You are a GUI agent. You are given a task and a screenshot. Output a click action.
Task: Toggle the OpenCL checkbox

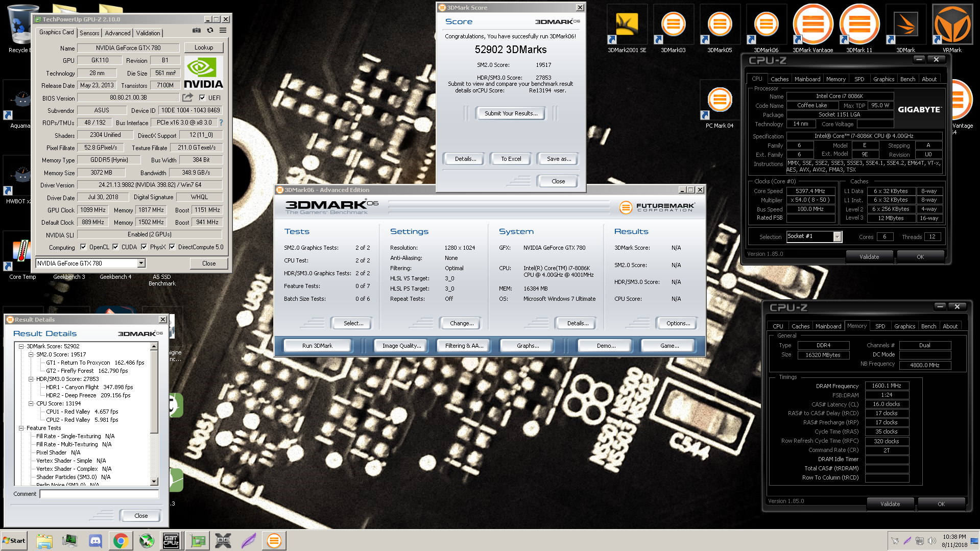(x=83, y=247)
